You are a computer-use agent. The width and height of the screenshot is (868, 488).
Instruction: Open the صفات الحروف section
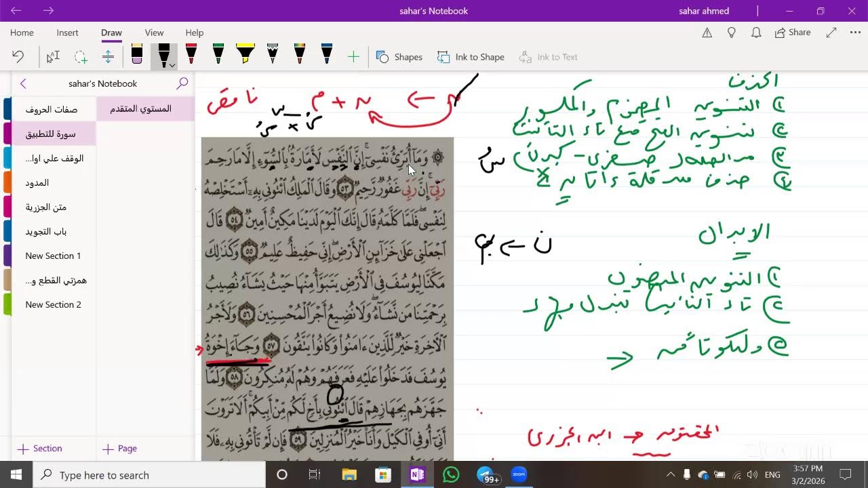(54, 109)
